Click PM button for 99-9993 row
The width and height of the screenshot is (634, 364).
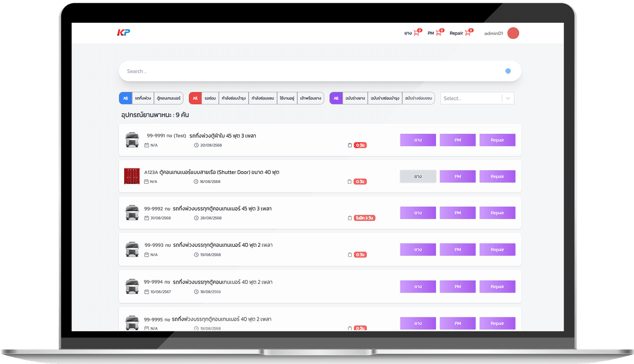point(458,250)
